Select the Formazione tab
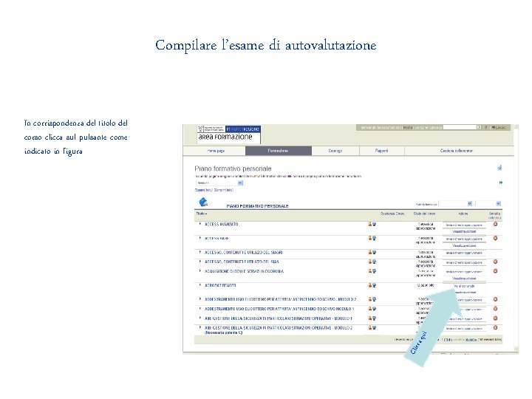Screen dimensions: 532x399 tap(279, 151)
